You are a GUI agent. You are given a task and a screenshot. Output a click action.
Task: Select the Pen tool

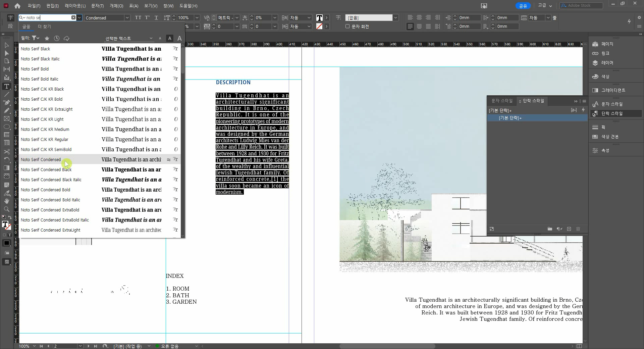click(x=6, y=102)
